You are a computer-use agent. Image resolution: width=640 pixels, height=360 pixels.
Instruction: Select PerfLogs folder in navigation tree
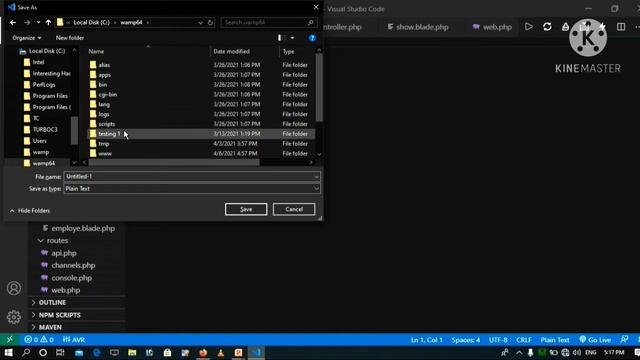coord(44,84)
